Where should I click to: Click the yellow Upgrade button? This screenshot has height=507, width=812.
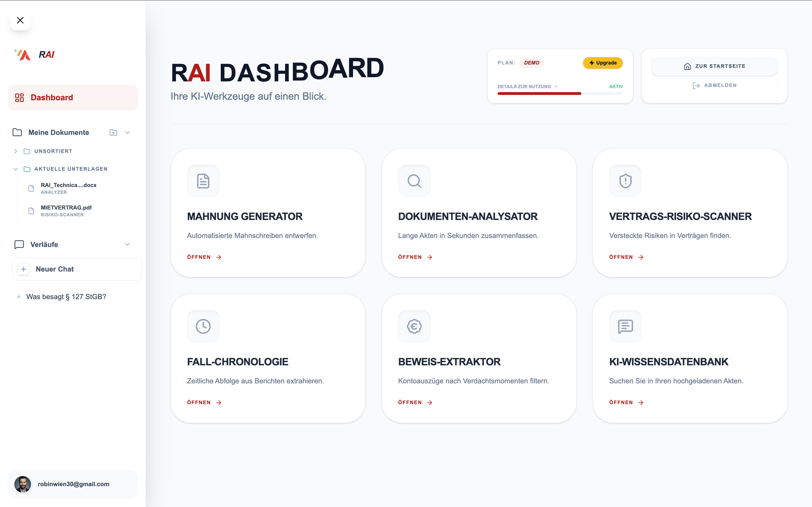[603, 63]
